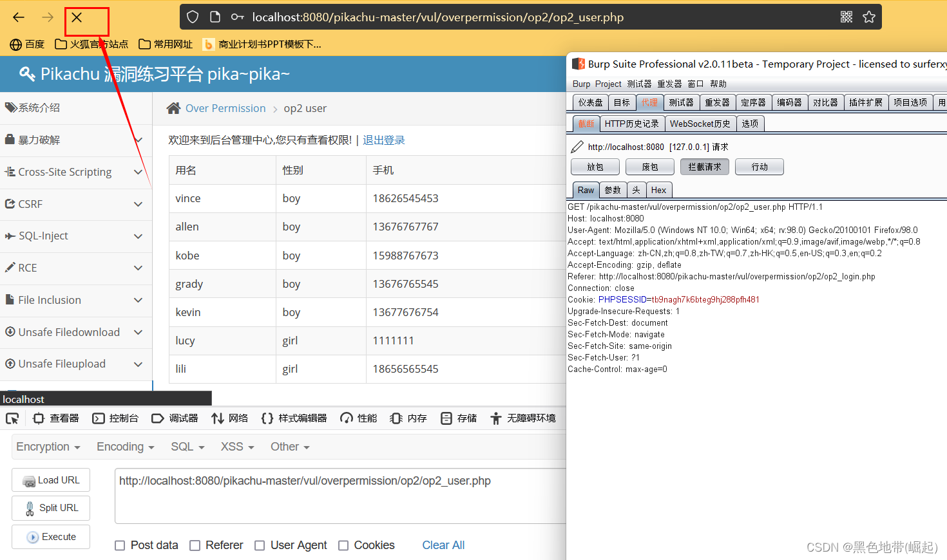
Task: Expand the Unsafe Filedownload sidebar section
Action: coord(76,332)
